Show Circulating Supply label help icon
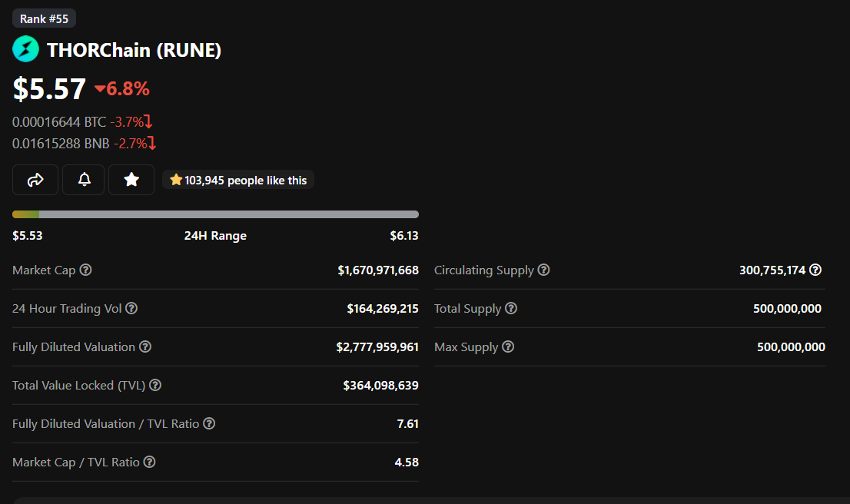 (543, 270)
